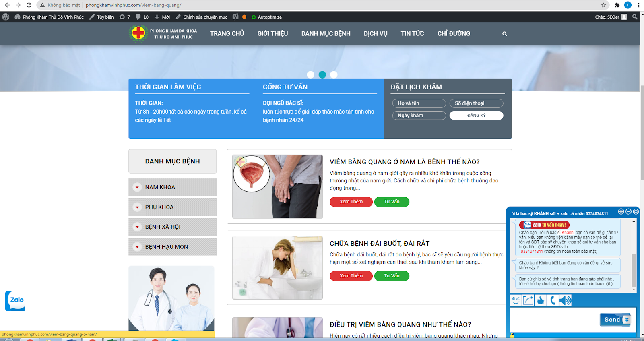The height and width of the screenshot is (341, 644).
Task: Click Xem Thêm for viêm bàng quang article
Action: coord(351,202)
